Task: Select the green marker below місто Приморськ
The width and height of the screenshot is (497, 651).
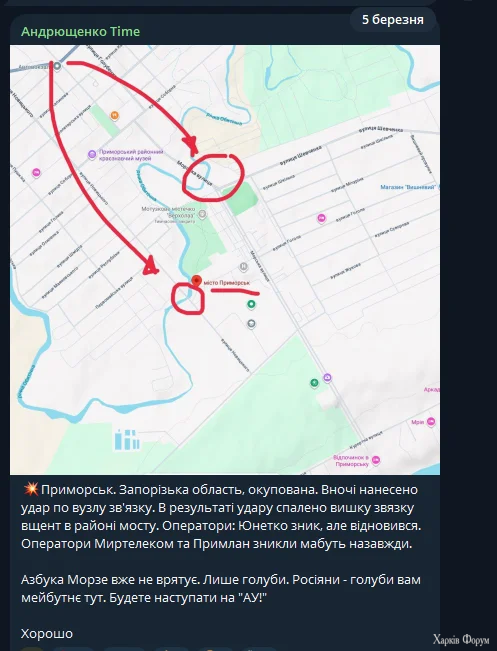Action: (251, 304)
